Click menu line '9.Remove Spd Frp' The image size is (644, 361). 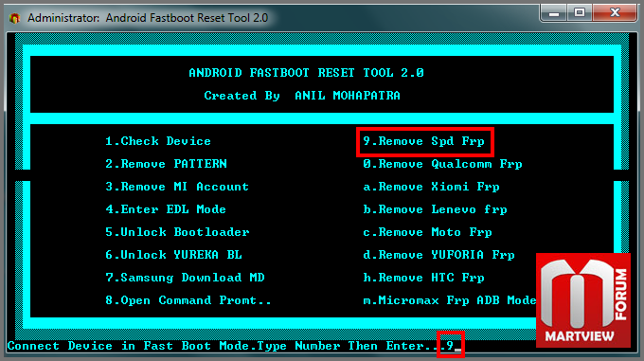pyautogui.click(x=423, y=141)
